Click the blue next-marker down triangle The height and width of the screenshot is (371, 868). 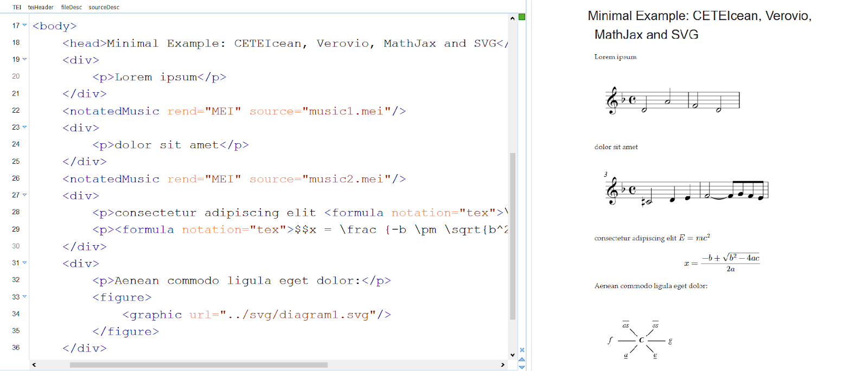522,367
